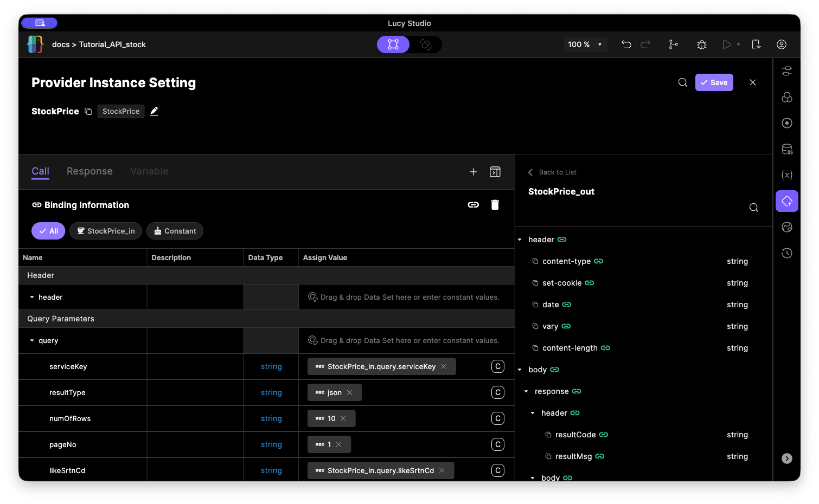Click the round arrow button at sidebar bottom
The height and width of the screenshot is (504, 819).
(787, 458)
